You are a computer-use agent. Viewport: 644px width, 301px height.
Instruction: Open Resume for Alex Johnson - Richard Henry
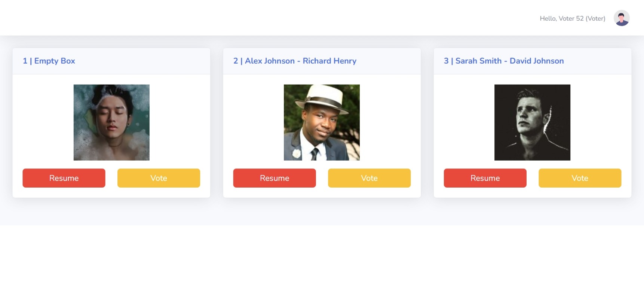tap(275, 178)
